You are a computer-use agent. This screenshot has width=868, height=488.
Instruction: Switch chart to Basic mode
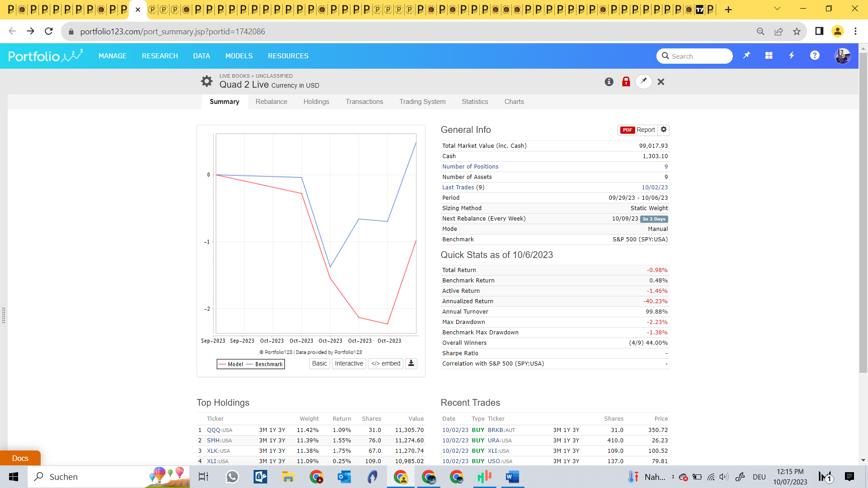pyautogui.click(x=319, y=363)
